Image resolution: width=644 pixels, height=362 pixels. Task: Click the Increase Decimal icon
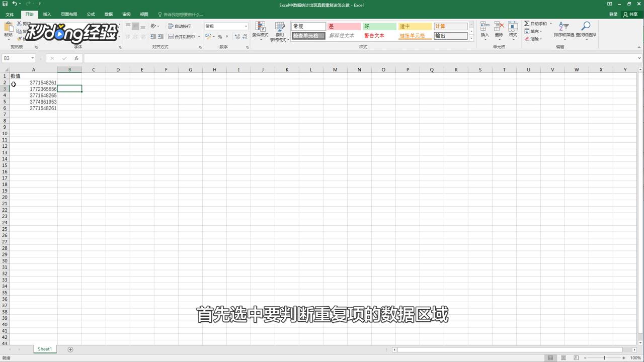[236, 37]
